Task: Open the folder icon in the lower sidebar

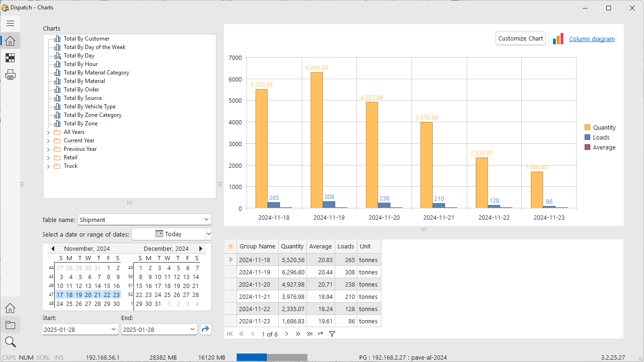Action: click(x=10, y=325)
